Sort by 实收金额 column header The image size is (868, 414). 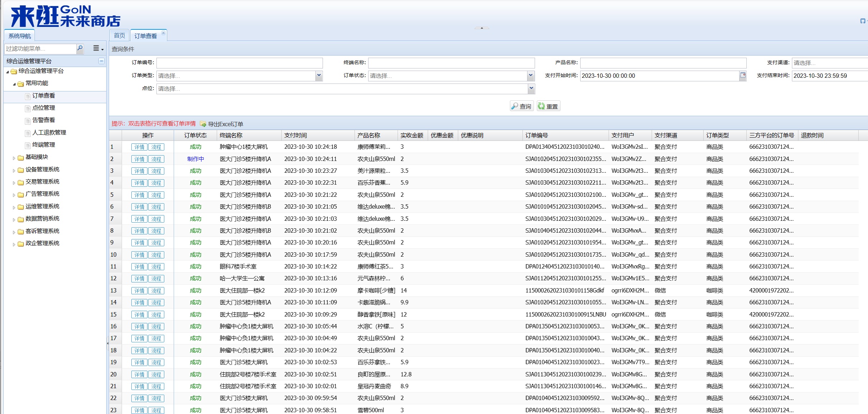(412, 135)
